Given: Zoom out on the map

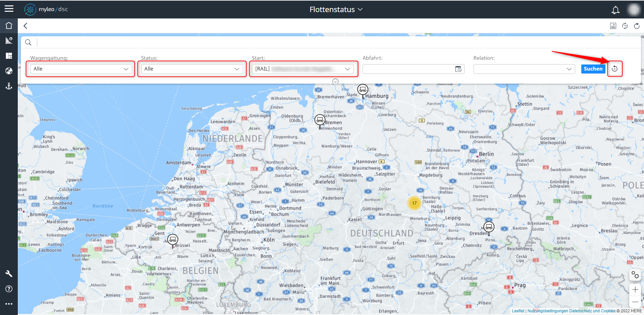Looking at the screenshot, I should pos(635,302).
